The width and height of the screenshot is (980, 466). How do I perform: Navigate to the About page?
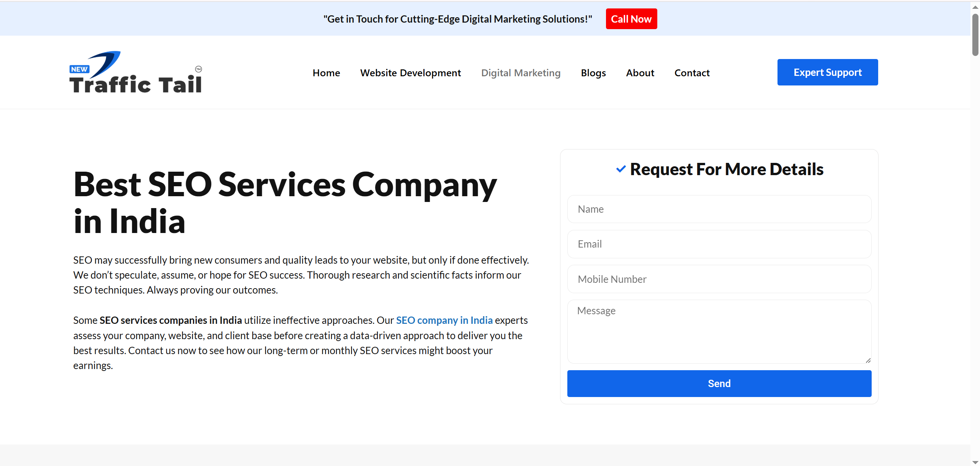[x=640, y=72]
